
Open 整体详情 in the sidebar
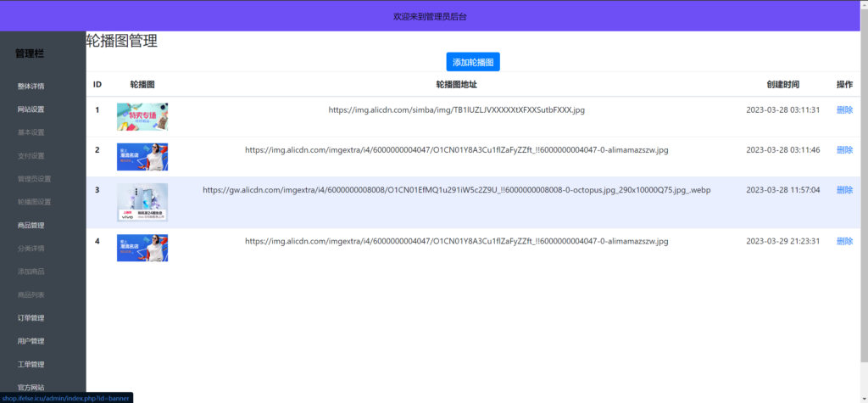[x=31, y=87]
